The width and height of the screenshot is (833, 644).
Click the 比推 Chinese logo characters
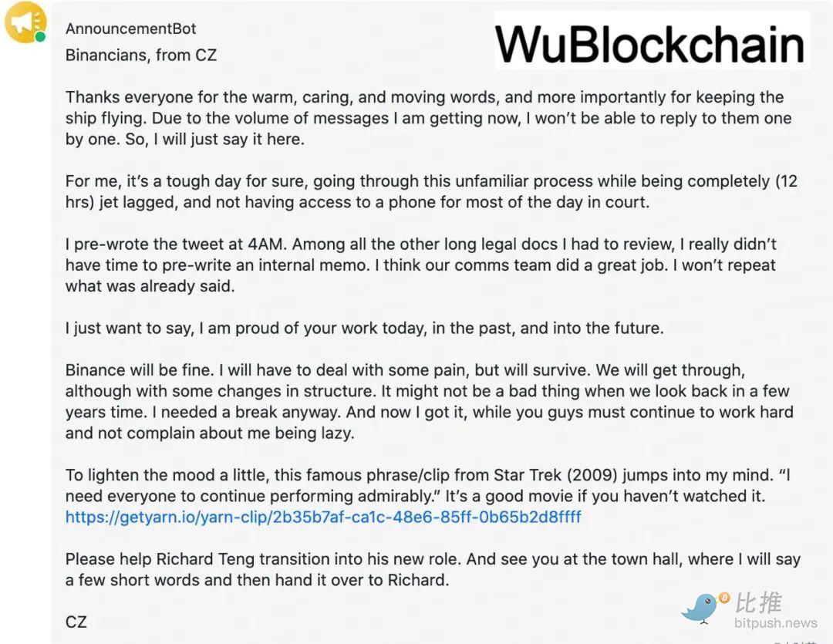pos(758,602)
